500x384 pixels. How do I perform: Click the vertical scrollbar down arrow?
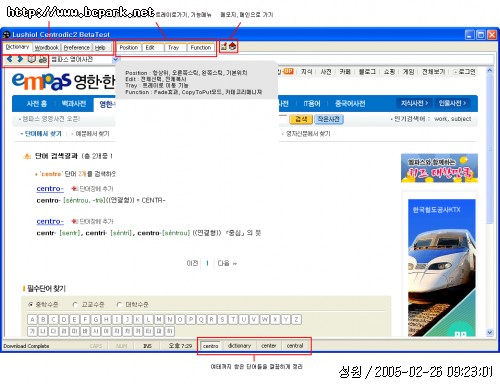(490, 332)
